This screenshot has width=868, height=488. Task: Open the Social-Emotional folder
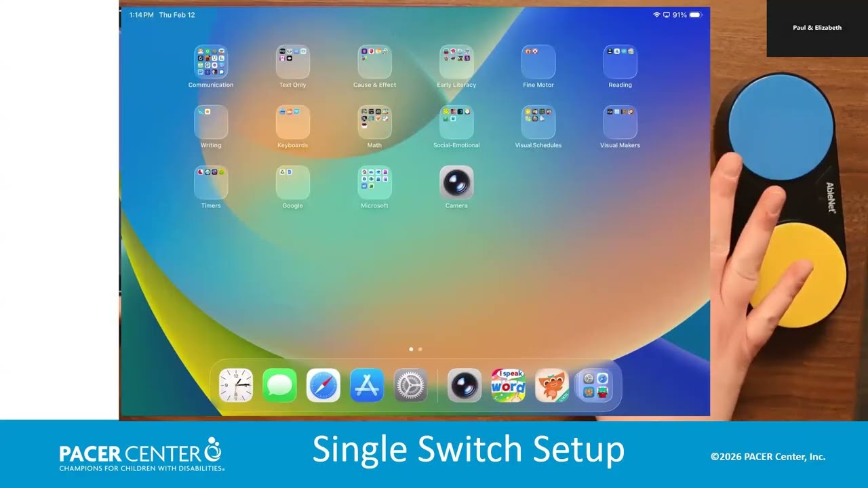456,122
